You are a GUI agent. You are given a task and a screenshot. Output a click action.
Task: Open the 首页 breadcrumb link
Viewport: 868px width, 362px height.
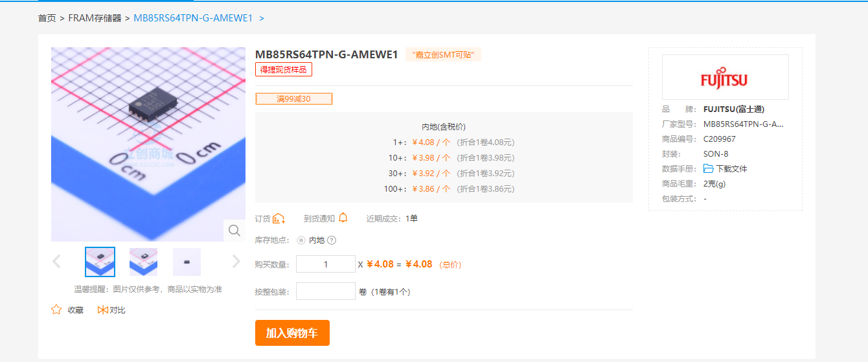pyautogui.click(x=47, y=18)
